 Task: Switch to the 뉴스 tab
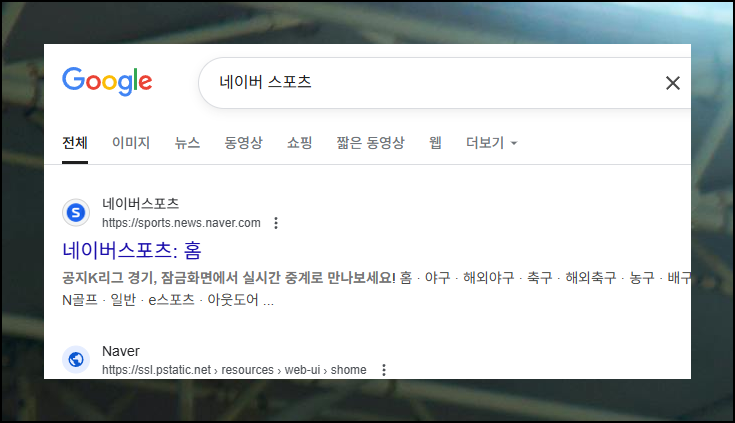[187, 143]
